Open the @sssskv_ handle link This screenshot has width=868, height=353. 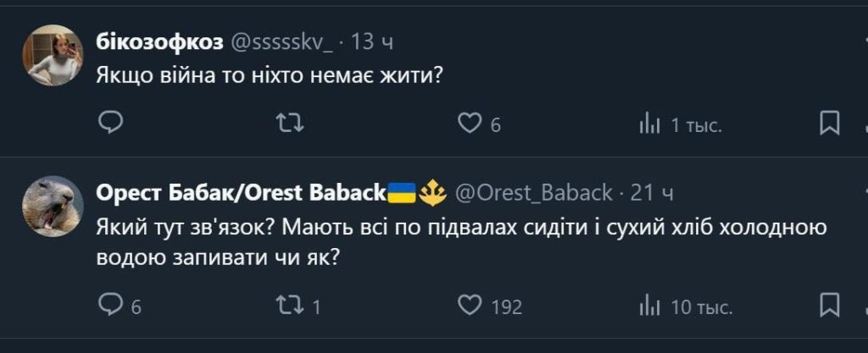point(281,40)
